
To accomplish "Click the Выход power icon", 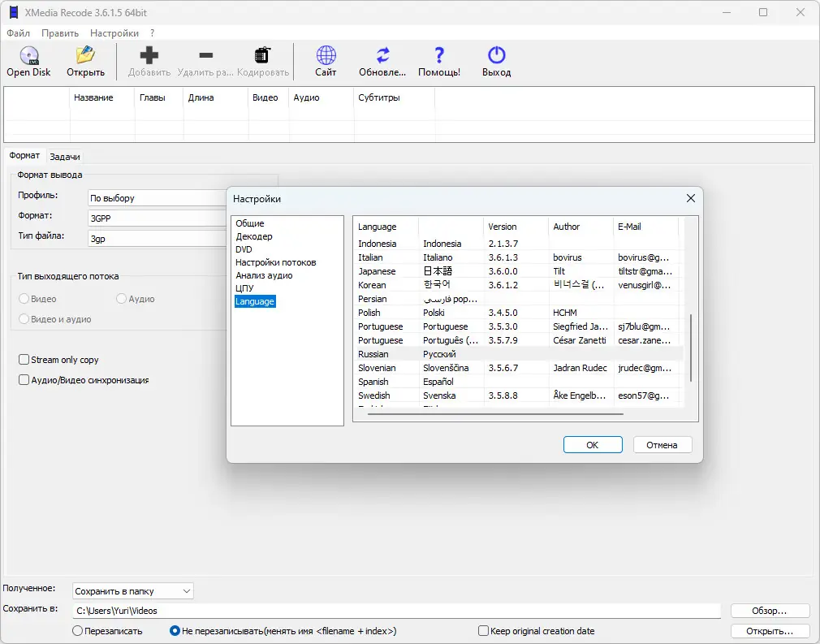I will point(496,55).
